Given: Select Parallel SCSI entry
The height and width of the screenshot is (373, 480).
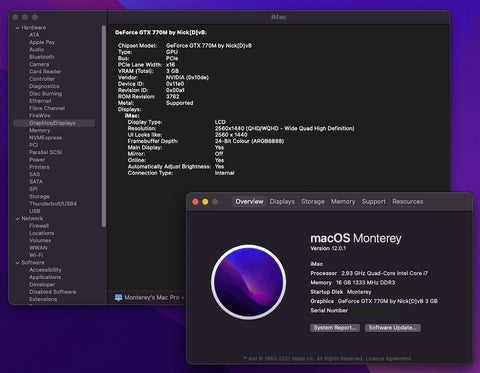Looking at the screenshot, I should click(x=46, y=152).
